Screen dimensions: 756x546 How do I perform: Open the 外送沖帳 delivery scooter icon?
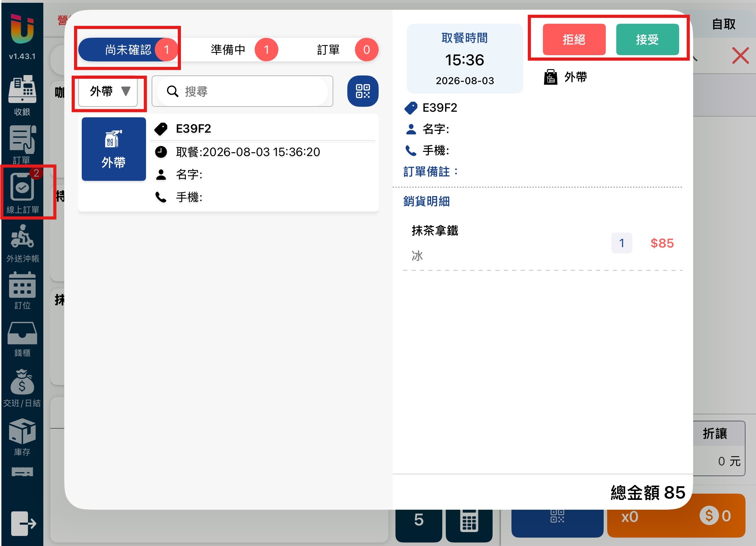[x=22, y=243]
